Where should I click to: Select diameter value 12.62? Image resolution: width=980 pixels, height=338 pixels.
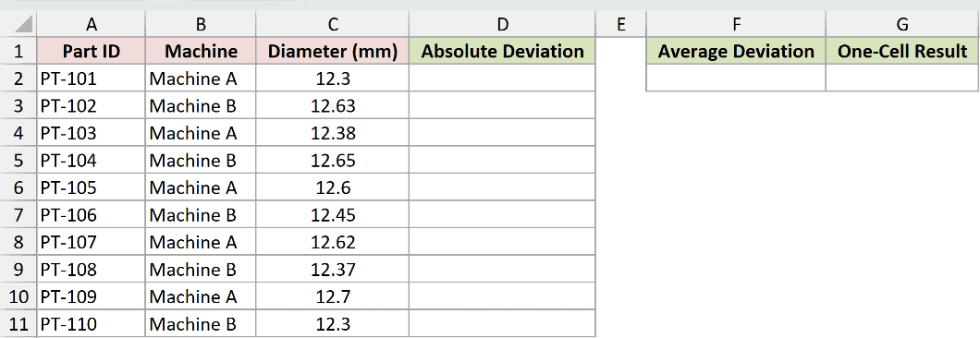333,242
